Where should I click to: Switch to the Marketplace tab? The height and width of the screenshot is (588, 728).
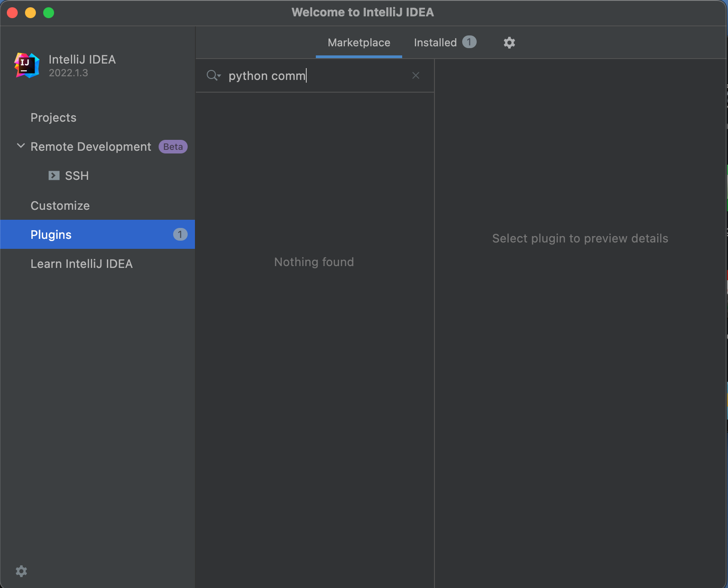click(x=359, y=43)
